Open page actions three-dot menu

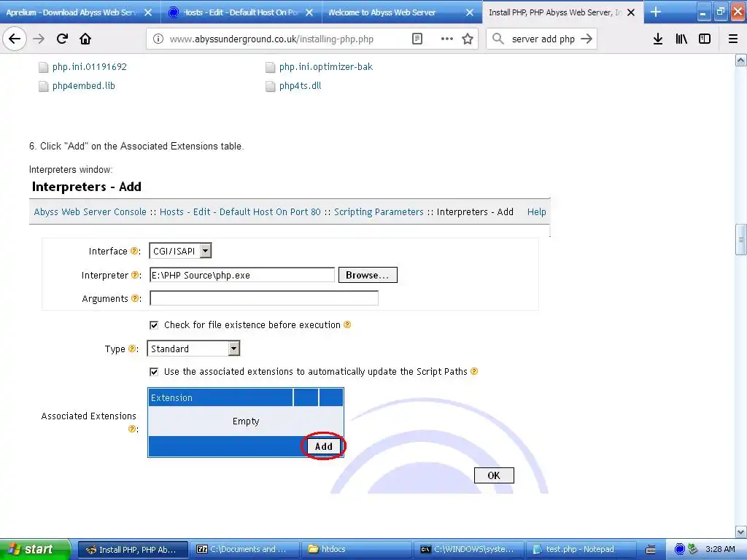coord(447,39)
